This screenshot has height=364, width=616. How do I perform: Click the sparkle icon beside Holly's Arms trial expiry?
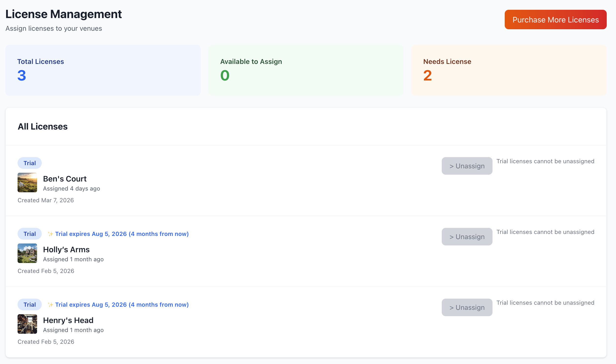[50, 234]
